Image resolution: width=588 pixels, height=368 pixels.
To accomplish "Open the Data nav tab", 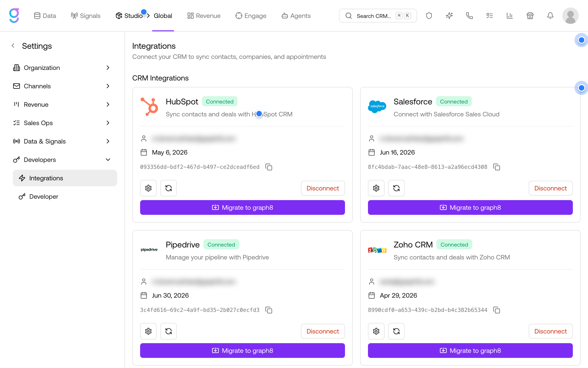I will pos(45,16).
